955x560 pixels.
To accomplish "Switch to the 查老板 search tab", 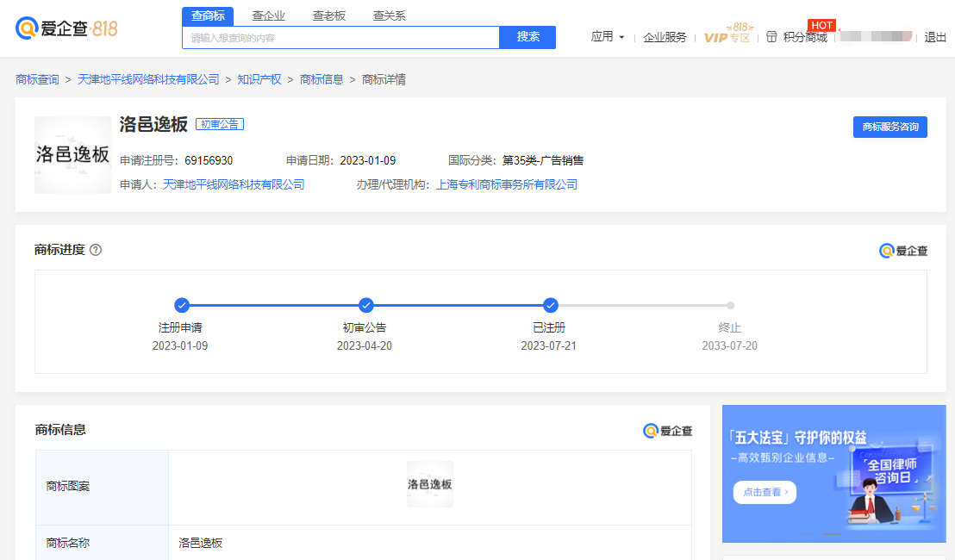I will pos(329,16).
